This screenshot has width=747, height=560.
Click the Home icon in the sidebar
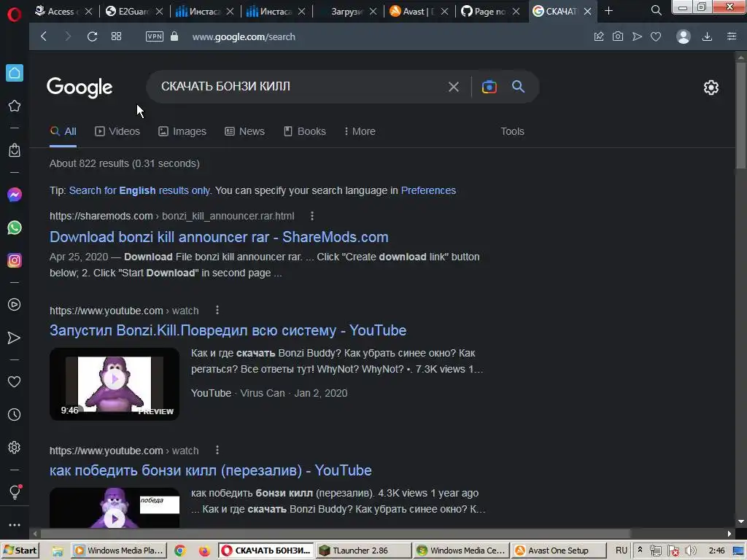point(15,73)
